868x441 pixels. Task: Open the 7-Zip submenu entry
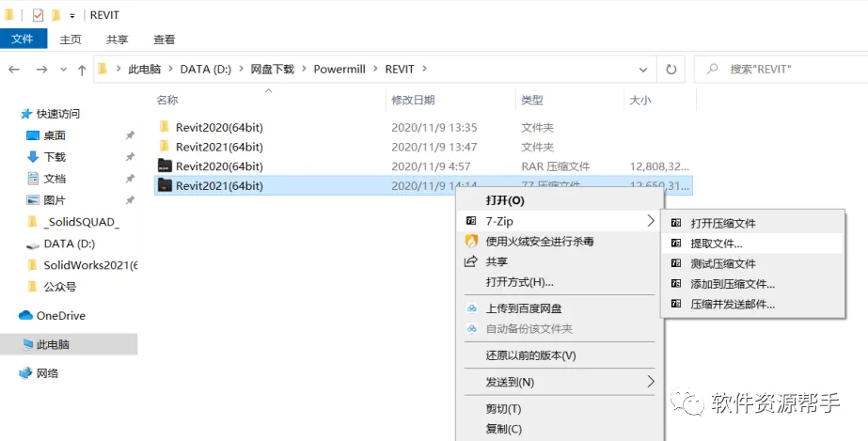click(560, 221)
